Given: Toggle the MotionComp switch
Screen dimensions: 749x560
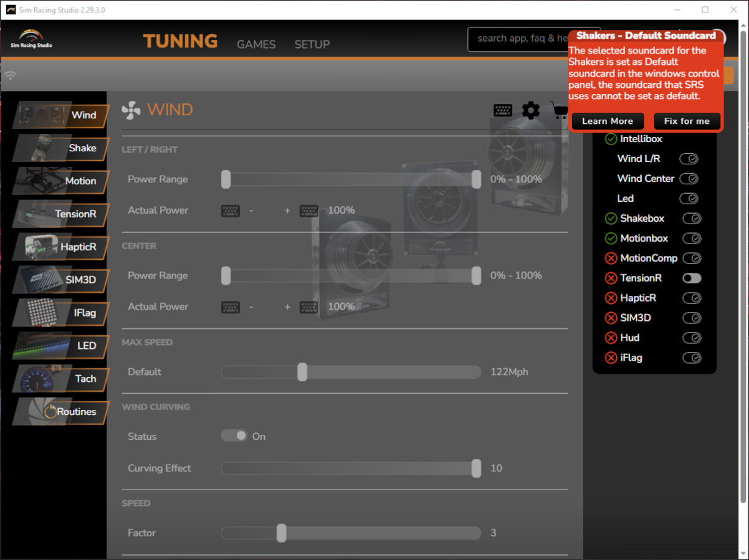Looking at the screenshot, I should [x=692, y=259].
